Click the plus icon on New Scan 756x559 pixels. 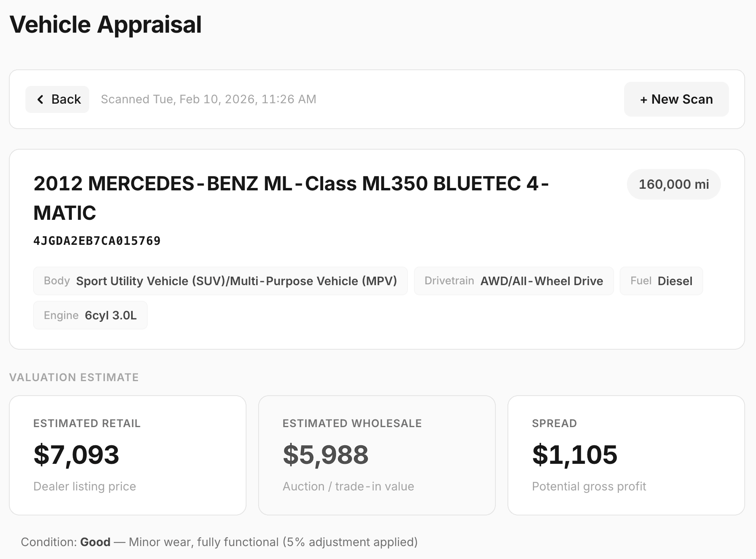643,100
